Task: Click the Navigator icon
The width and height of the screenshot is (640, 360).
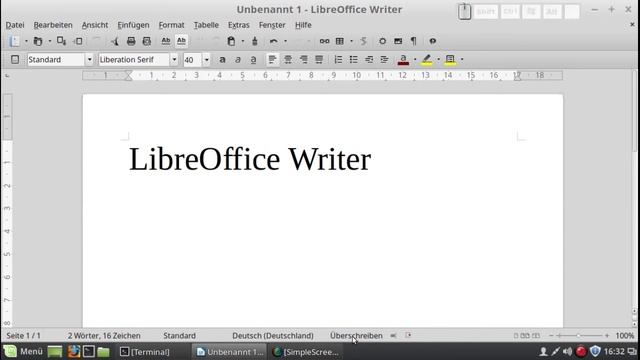Action: point(382,41)
